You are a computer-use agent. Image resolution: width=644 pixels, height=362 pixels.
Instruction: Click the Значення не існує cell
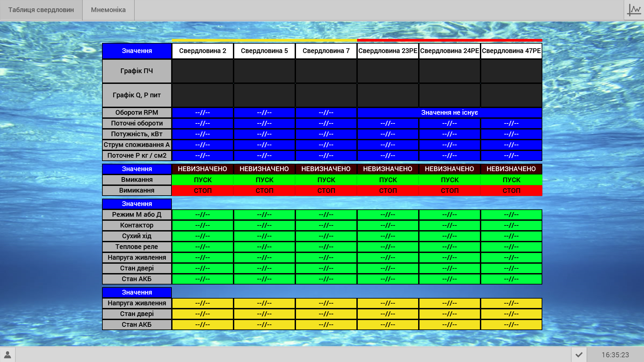(450, 113)
